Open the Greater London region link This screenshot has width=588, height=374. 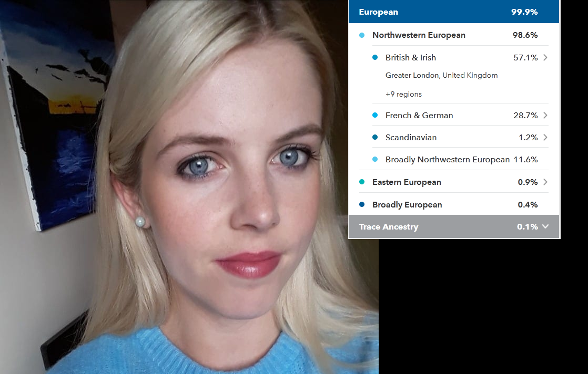click(x=412, y=75)
